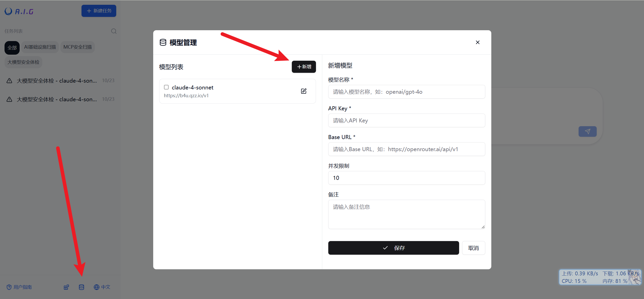Click the search icon beside 任务列表
Image resolution: width=644 pixels, height=299 pixels.
(114, 31)
